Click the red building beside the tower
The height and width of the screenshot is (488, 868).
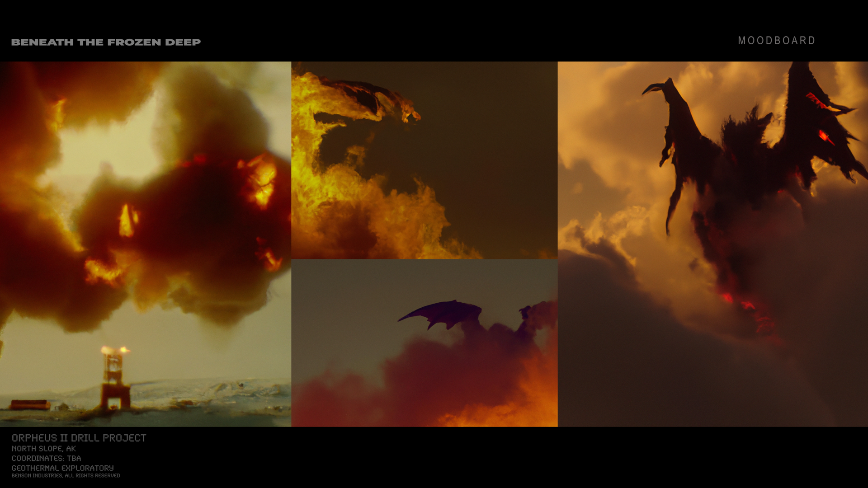tap(30, 404)
